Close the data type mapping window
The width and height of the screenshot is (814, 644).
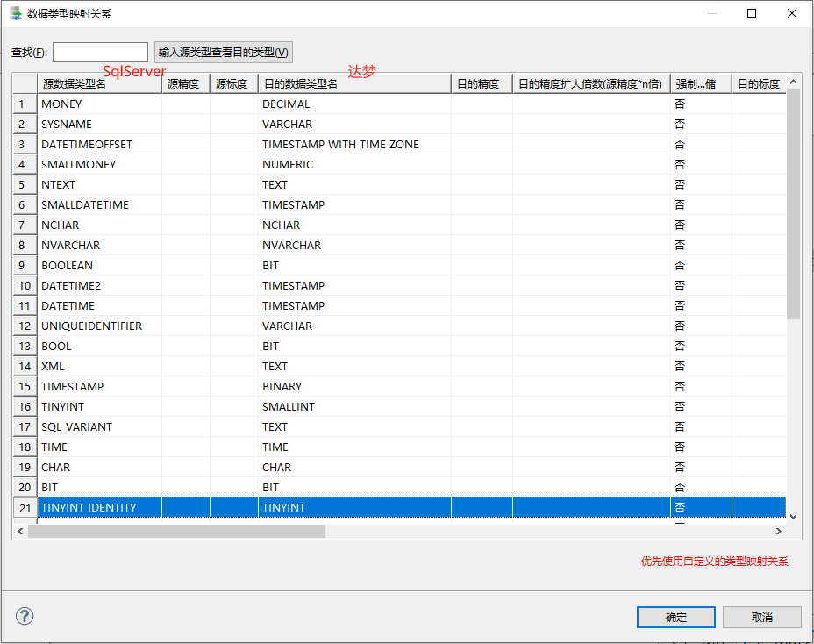click(x=792, y=13)
